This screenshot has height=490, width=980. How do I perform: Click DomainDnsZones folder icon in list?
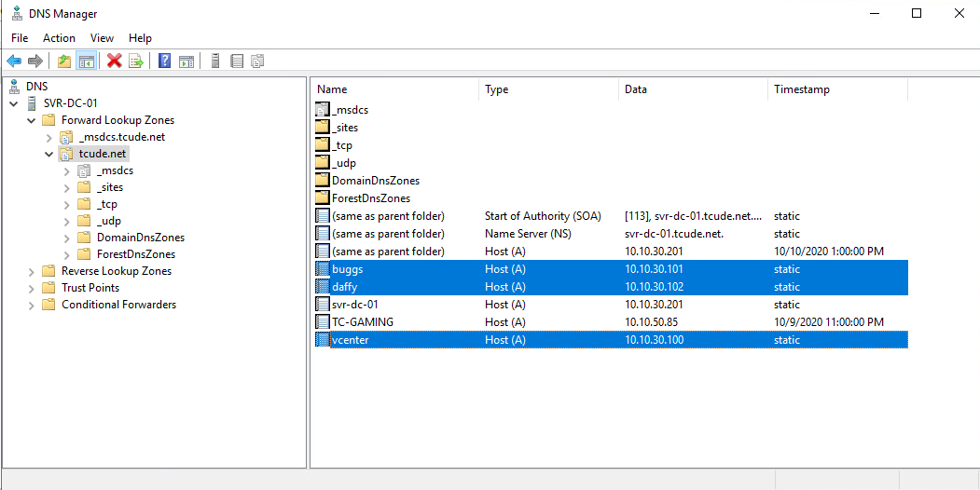tap(322, 181)
